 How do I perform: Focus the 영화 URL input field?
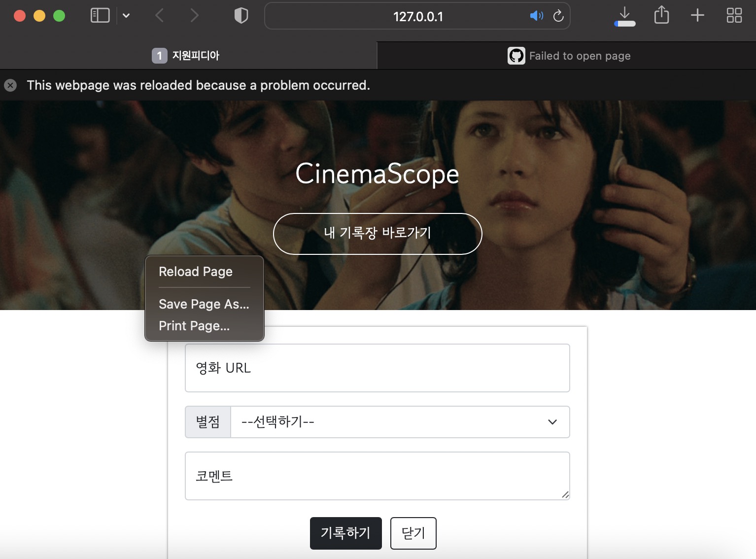pos(378,368)
